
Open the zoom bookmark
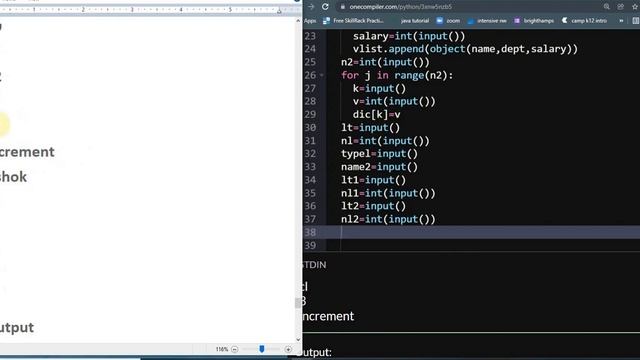coord(448,21)
